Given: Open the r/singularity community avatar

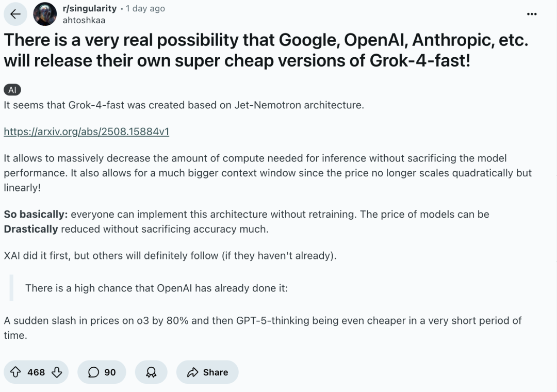Looking at the screenshot, I should (x=45, y=14).
